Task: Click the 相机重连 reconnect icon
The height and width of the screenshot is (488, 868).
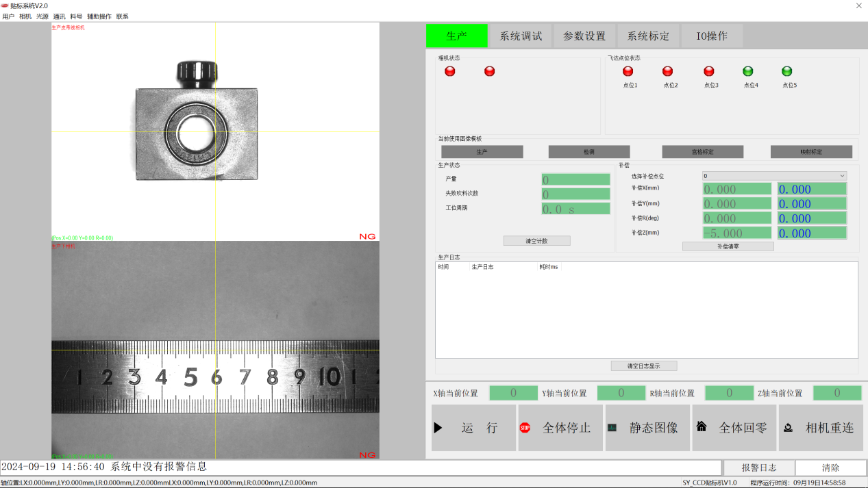Action: tap(788, 428)
